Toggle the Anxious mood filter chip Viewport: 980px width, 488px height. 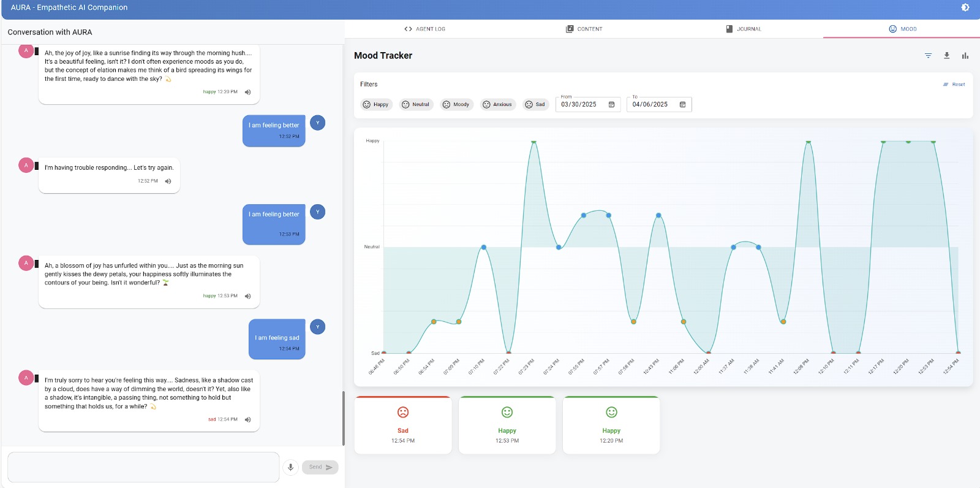coord(498,105)
